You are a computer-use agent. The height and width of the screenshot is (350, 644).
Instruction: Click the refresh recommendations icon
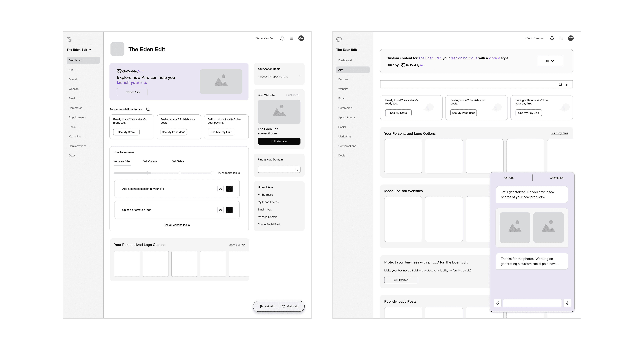click(148, 109)
